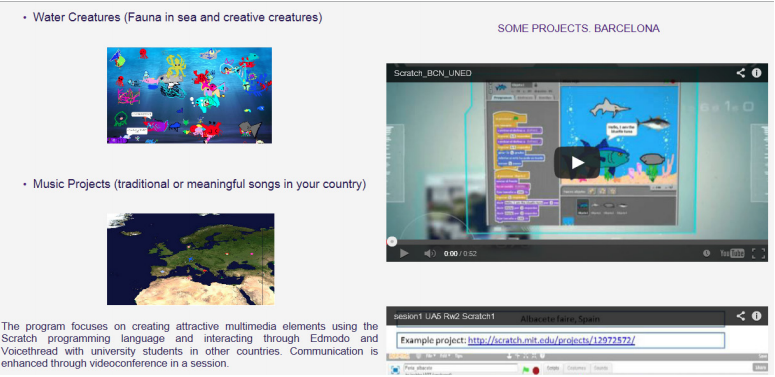Switch to the Costumes tab
This screenshot has height=377, width=775.
[x=576, y=368]
